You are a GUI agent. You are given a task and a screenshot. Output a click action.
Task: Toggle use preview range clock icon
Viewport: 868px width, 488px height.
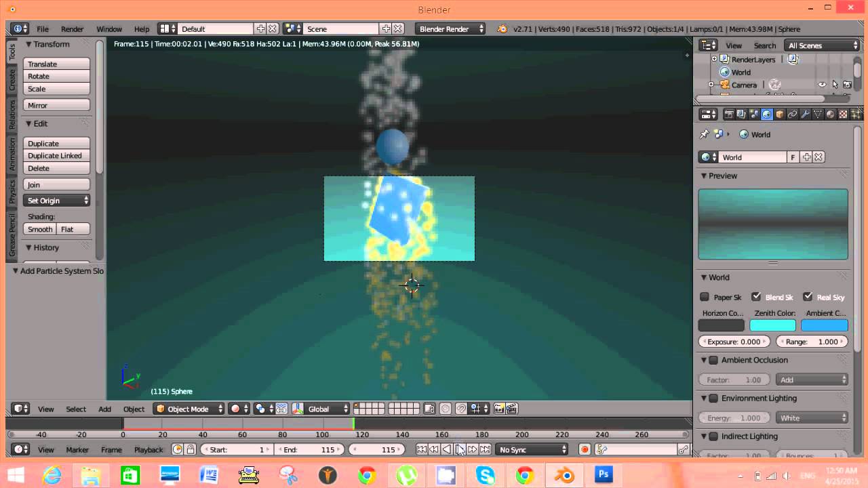point(178,449)
